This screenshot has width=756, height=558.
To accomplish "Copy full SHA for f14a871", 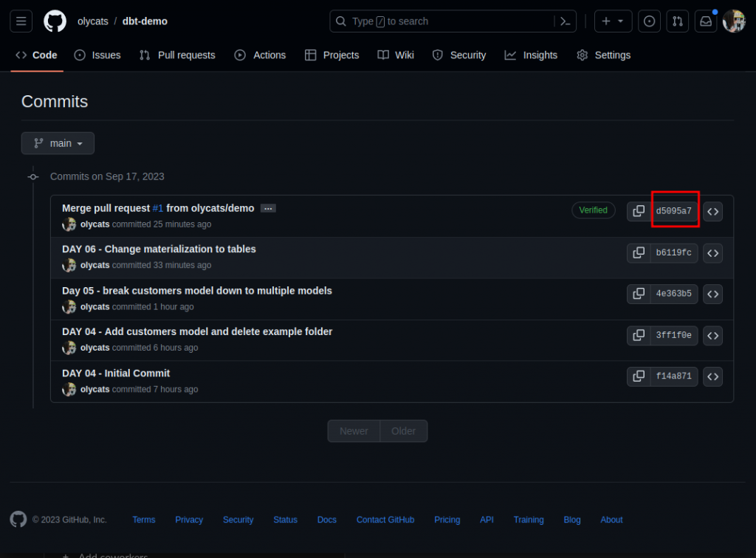I will [x=639, y=376].
